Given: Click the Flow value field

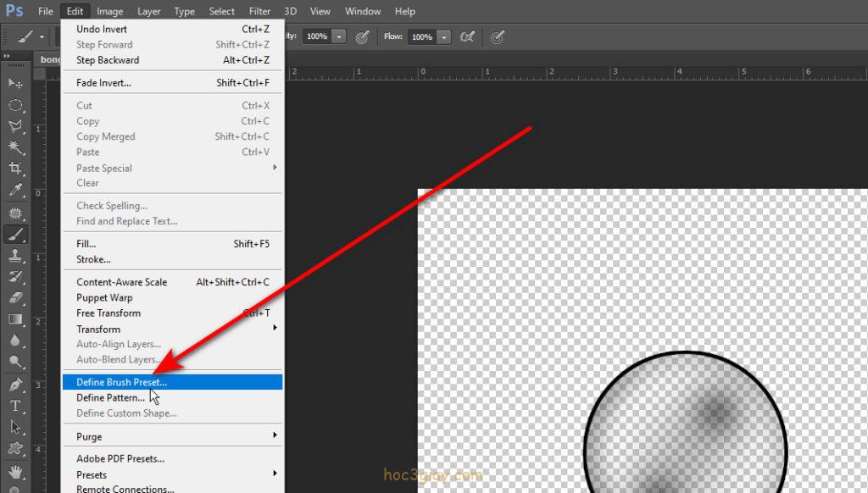Looking at the screenshot, I should pyautogui.click(x=421, y=37).
